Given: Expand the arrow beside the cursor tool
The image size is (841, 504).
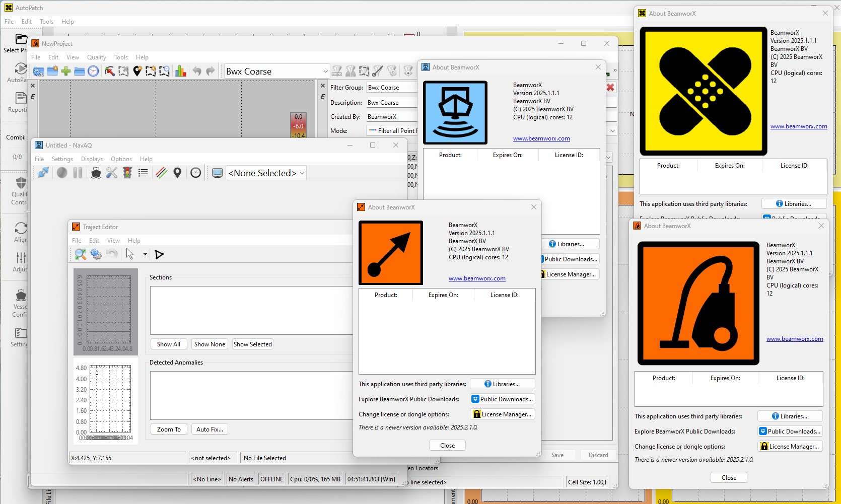Looking at the screenshot, I should [145, 254].
